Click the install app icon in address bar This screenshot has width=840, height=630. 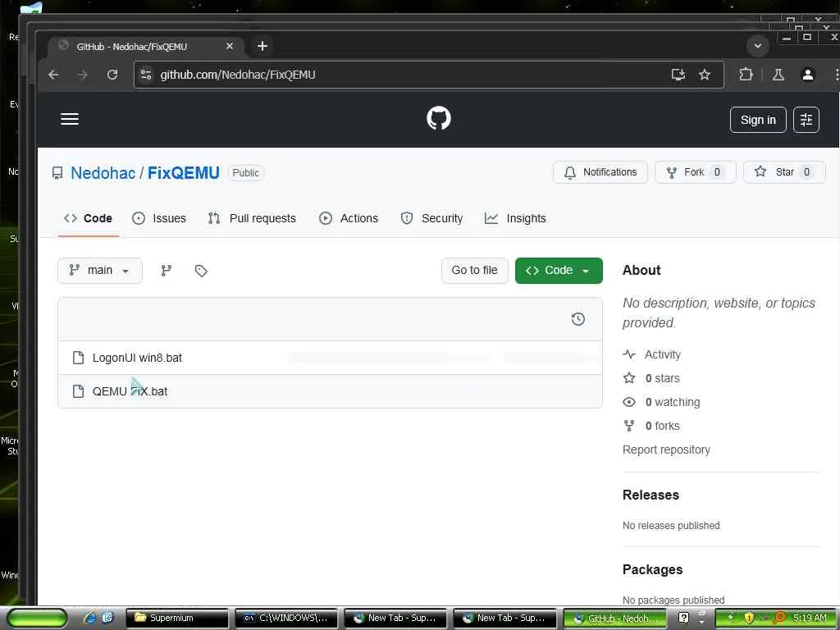click(x=678, y=75)
